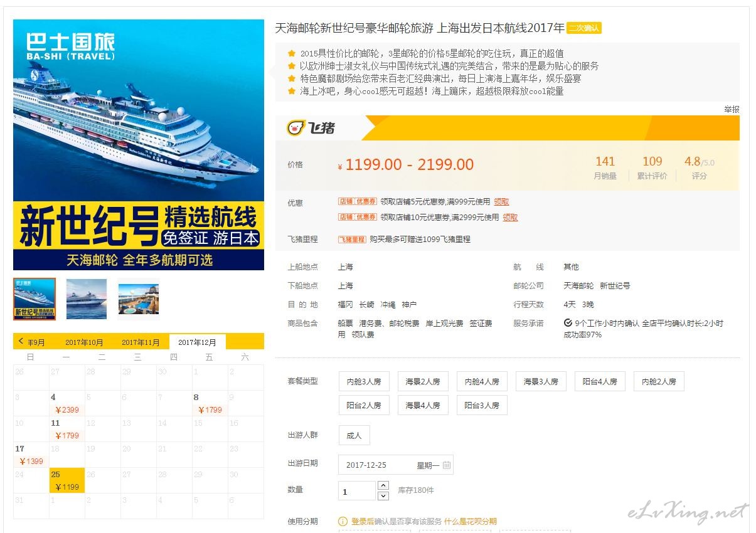Pick December 17 priced ¥1399
Image resolution: width=756 pixels, height=533 pixels.
tap(31, 455)
